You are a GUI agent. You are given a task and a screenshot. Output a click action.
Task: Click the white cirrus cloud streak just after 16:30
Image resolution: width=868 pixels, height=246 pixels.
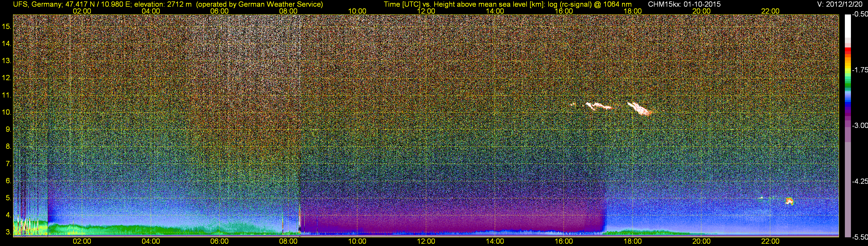[x=598, y=106]
